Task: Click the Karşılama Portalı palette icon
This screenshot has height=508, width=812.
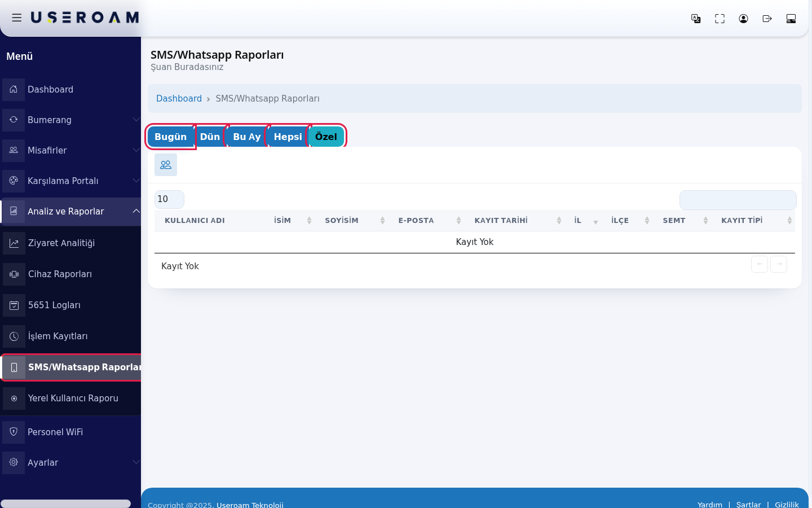Action: click(x=14, y=181)
